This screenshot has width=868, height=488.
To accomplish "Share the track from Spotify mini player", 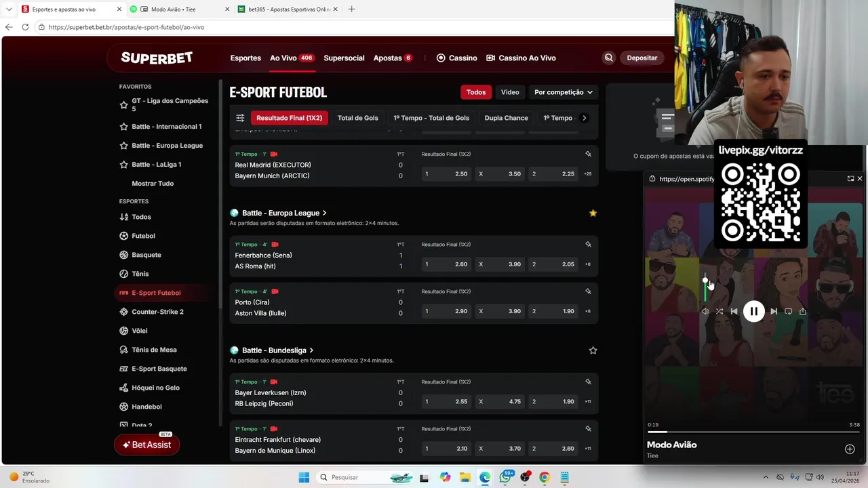I will click(803, 312).
